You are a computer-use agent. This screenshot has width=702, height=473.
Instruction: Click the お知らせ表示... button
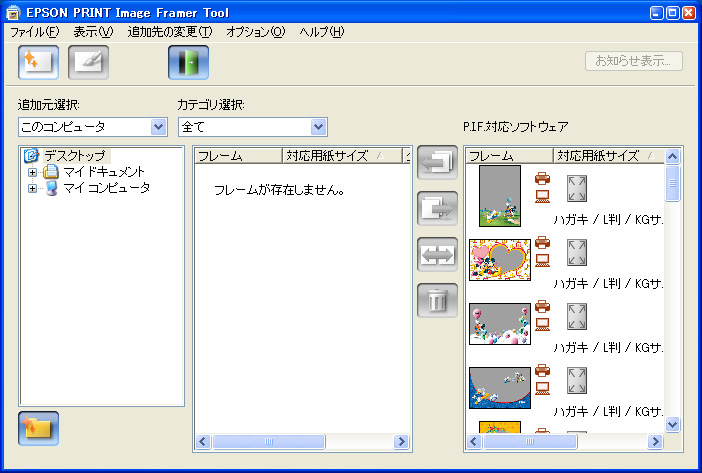coord(633,60)
